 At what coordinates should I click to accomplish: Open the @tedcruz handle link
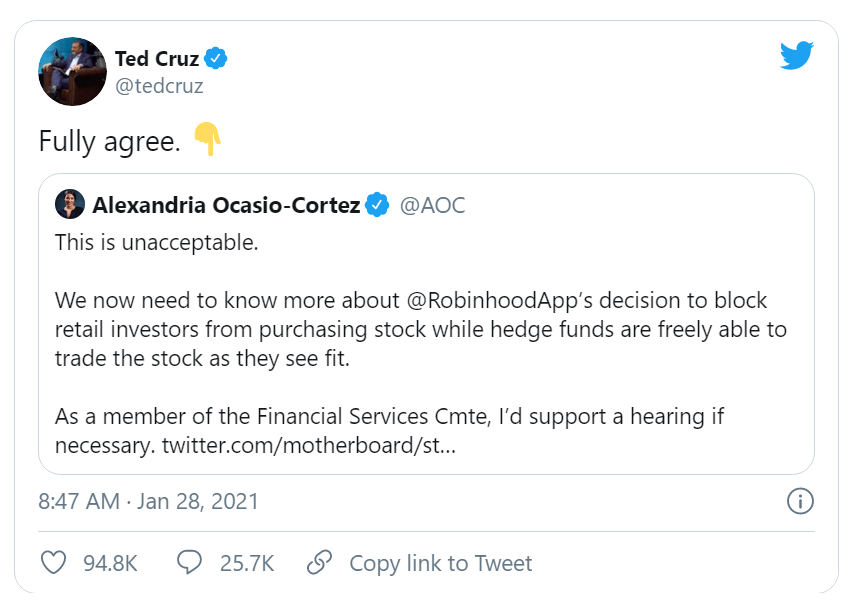point(159,86)
